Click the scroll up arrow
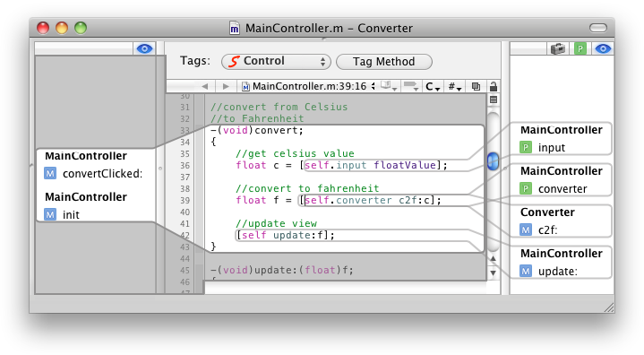 (x=493, y=259)
